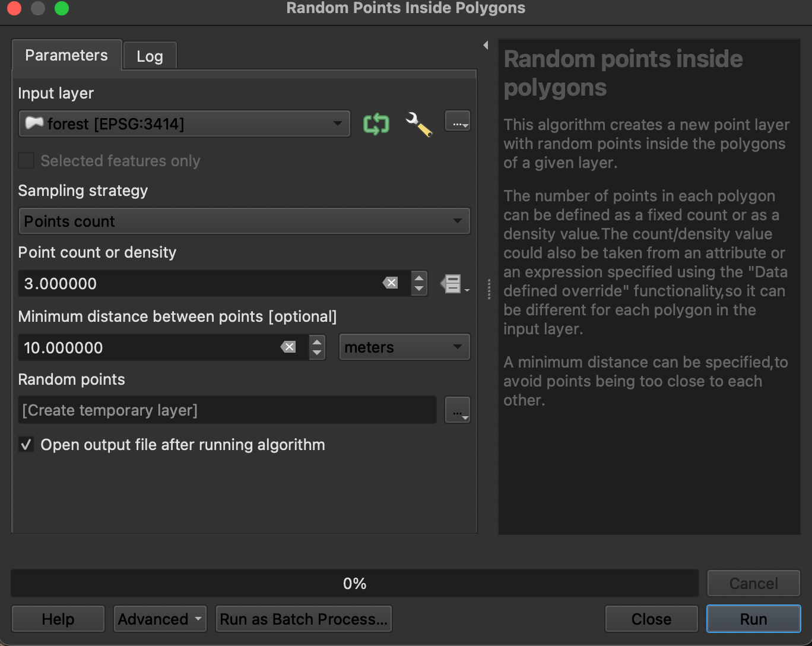Viewport: 812px width, 646px height.
Task: Decrease minimum distance with down arrow
Action: coord(317,354)
